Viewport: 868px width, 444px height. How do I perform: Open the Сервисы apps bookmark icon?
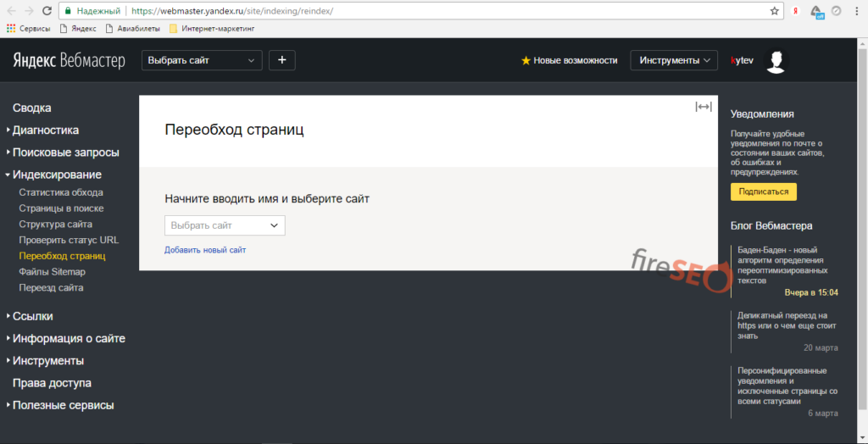[x=11, y=28]
